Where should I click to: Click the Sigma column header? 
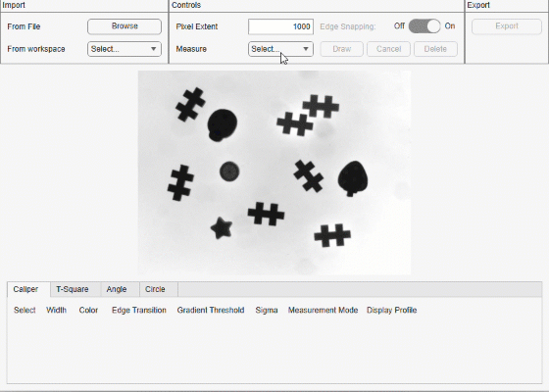click(267, 310)
